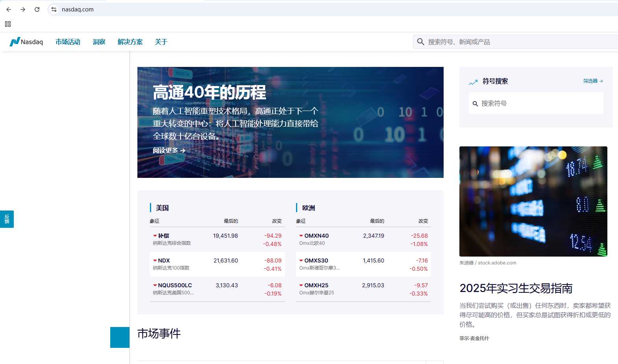Click the value 2,915.03
Screen dimensions: 618x364
tap(373, 285)
